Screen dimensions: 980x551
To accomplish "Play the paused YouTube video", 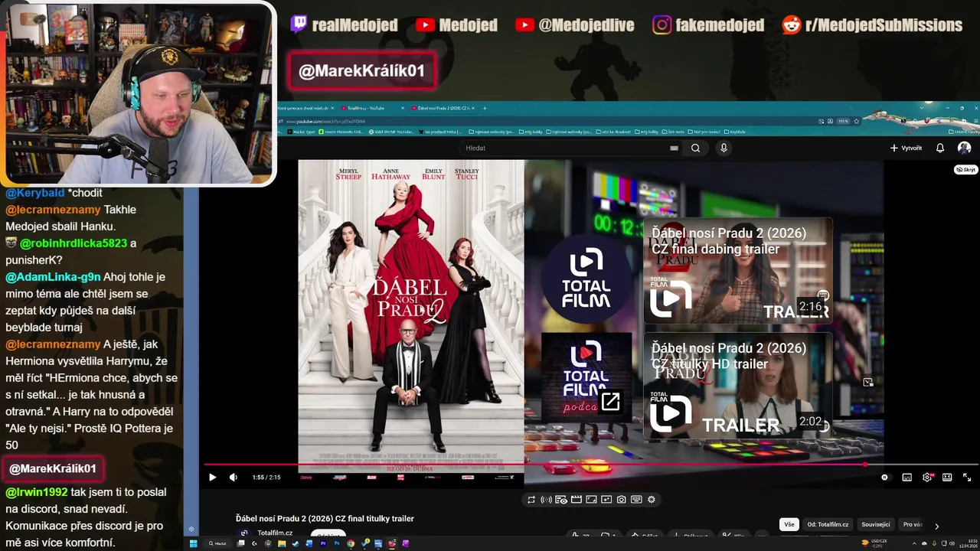I will point(213,478).
